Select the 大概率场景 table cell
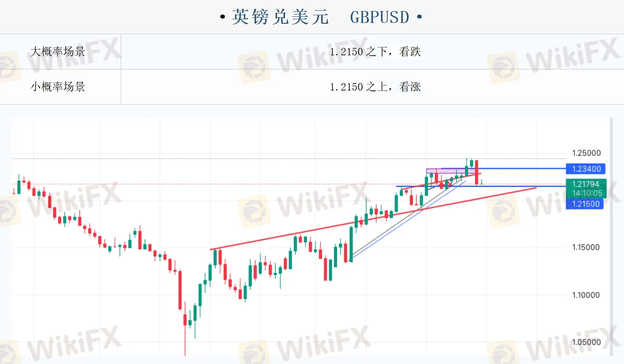Viewport: 624px width, 364px height. coord(58,52)
